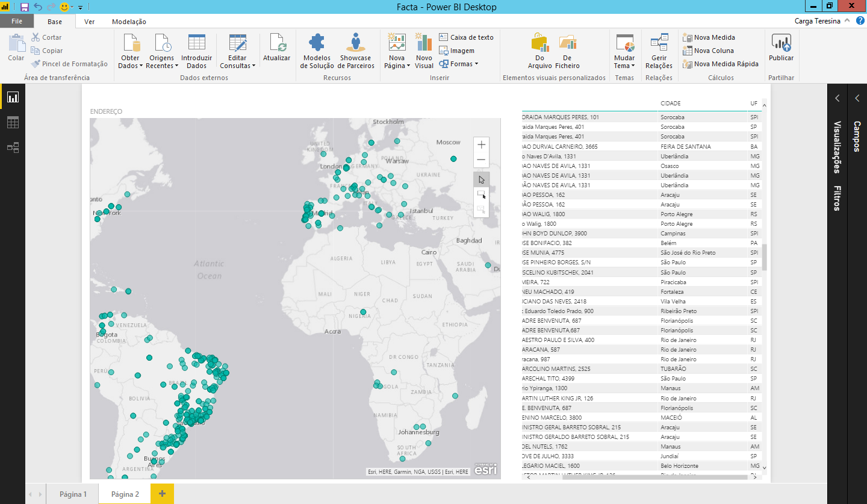The width and height of the screenshot is (867, 504).
Task: Open Formas dropdown
Action: coord(458,64)
